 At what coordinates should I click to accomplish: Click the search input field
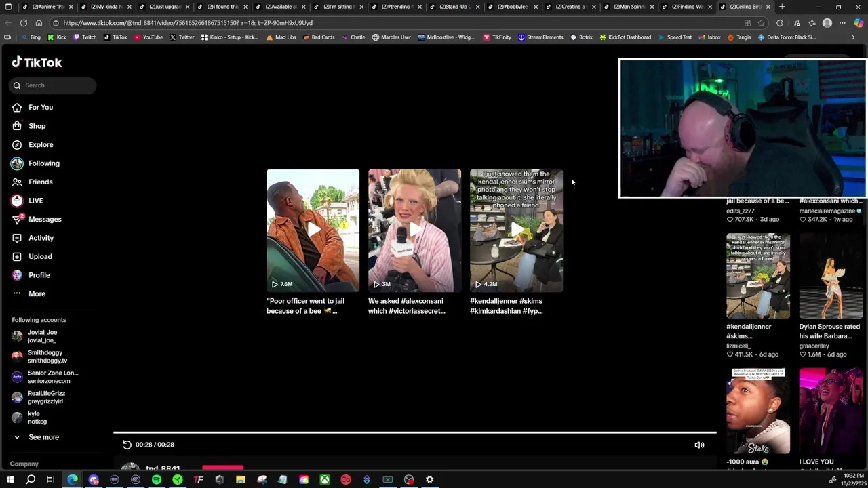click(52, 85)
